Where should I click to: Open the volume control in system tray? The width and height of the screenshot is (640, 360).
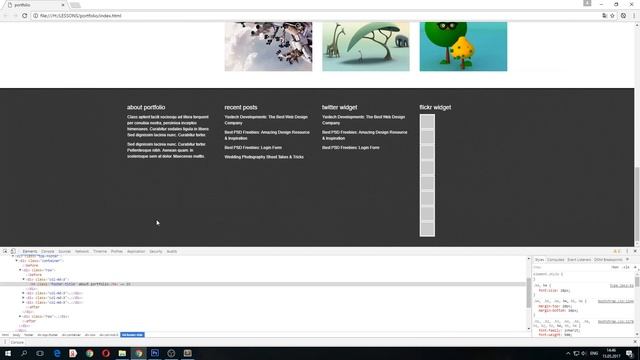tap(584, 353)
